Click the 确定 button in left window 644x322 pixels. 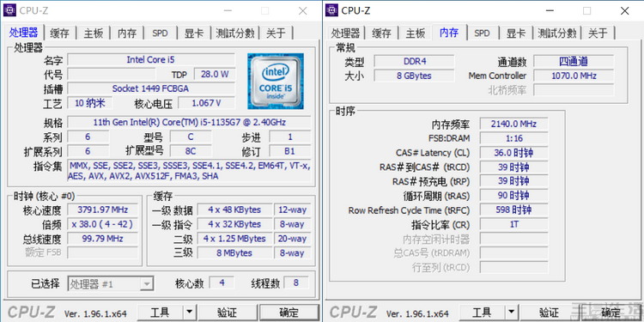289,313
